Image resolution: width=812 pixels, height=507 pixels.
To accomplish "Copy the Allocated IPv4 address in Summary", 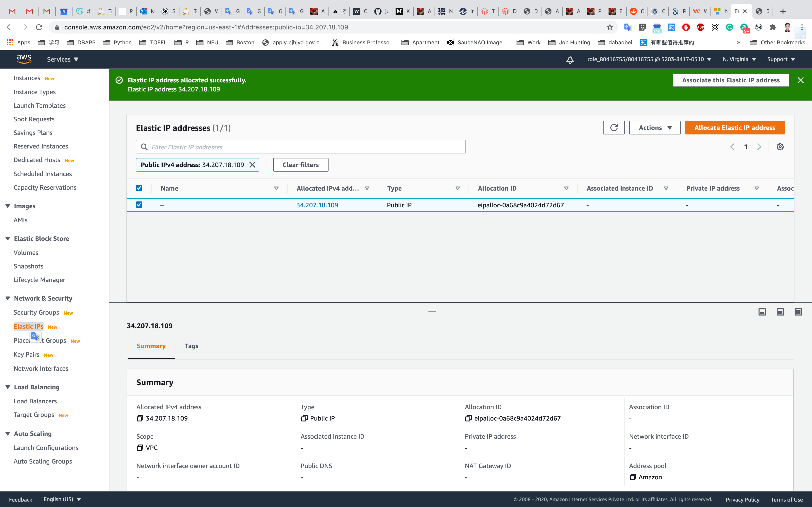I will 140,418.
